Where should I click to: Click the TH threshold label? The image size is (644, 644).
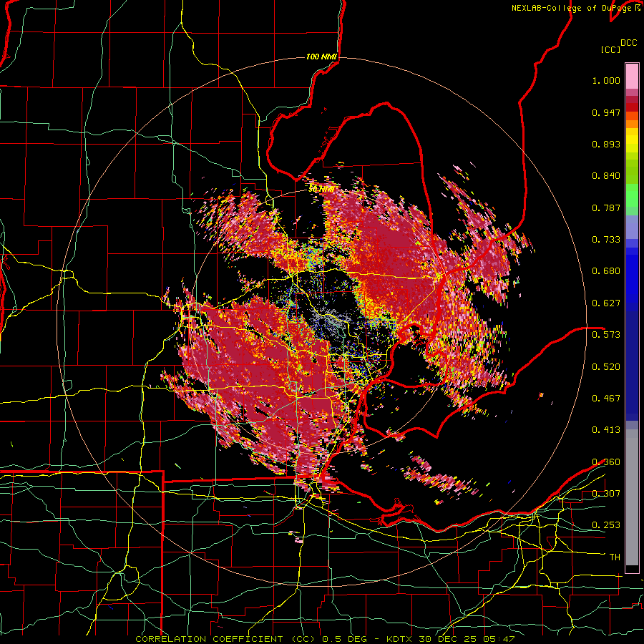(615, 557)
